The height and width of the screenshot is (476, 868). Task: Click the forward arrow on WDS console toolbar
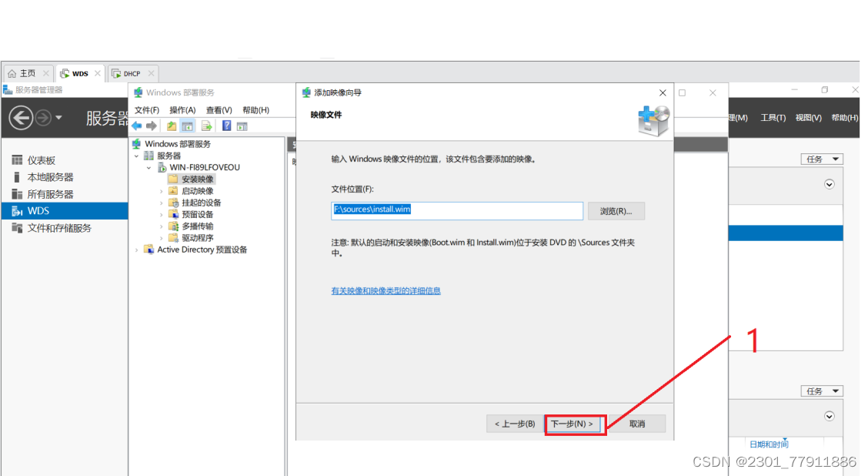pyautogui.click(x=150, y=126)
